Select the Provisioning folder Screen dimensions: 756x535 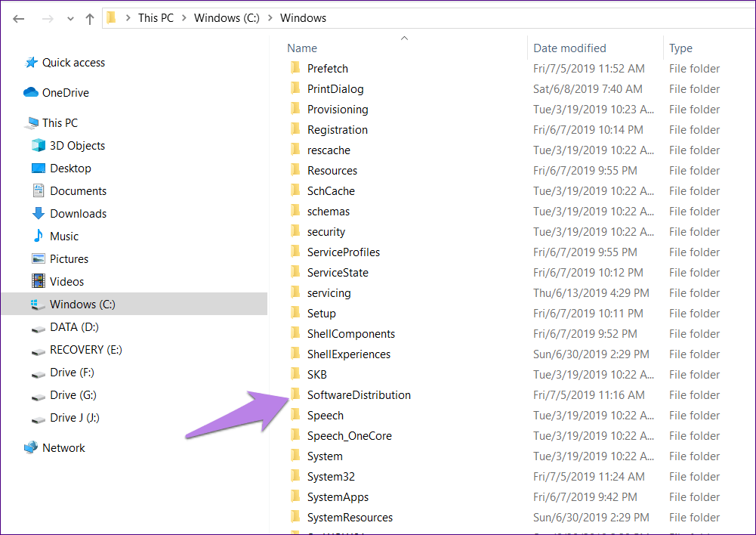[x=338, y=110]
